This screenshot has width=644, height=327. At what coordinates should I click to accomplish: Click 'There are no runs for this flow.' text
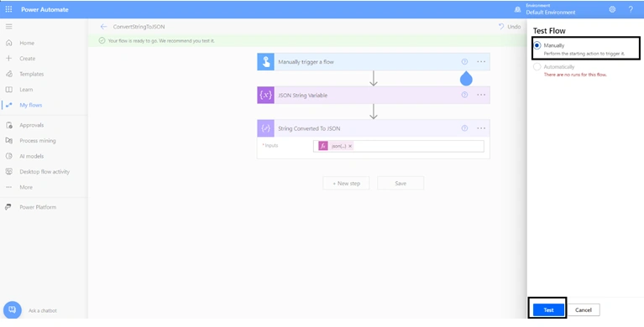[575, 75]
